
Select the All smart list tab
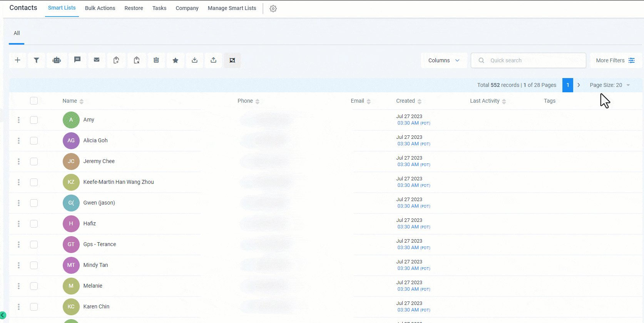point(17,33)
